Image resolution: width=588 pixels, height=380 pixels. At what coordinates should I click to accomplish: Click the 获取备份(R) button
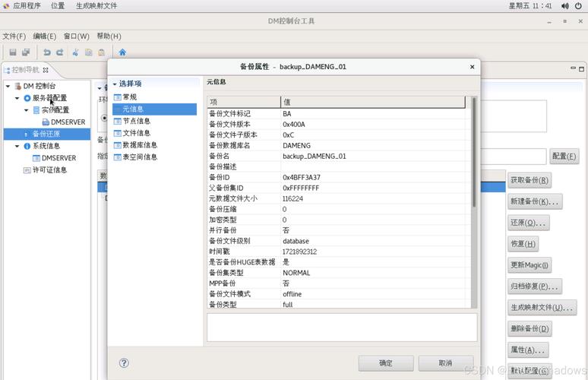click(530, 180)
